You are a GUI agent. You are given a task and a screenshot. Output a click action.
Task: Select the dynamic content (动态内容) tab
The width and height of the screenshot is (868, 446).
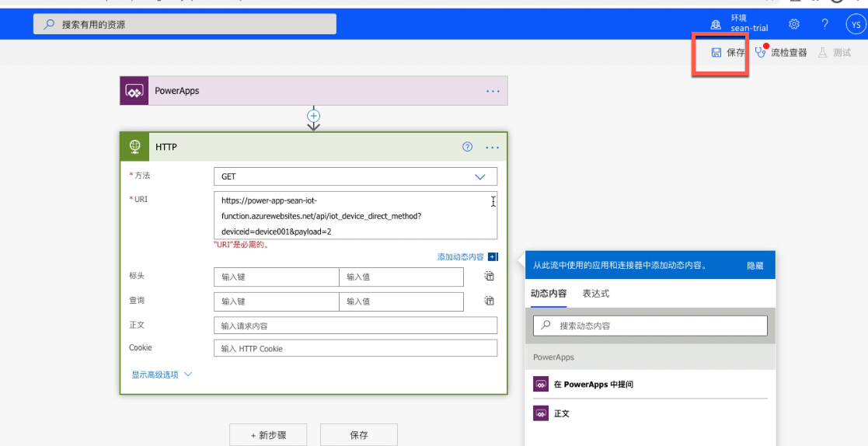click(x=549, y=293)
